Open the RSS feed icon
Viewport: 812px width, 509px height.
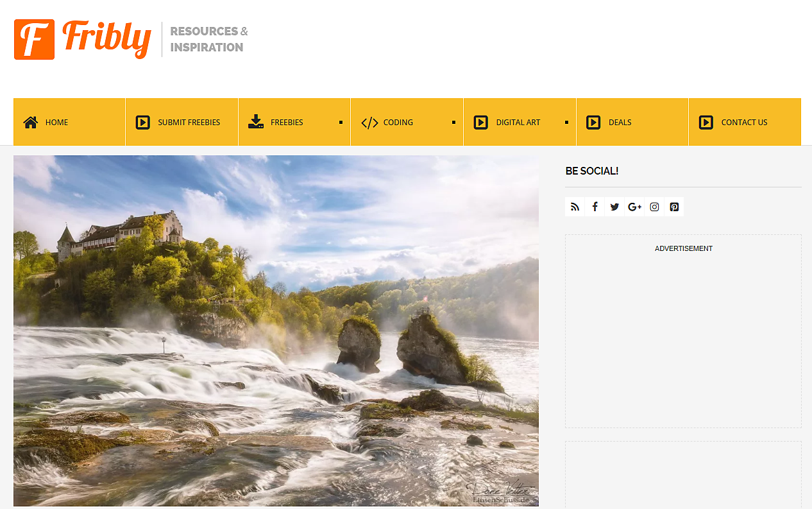point(575,206)
